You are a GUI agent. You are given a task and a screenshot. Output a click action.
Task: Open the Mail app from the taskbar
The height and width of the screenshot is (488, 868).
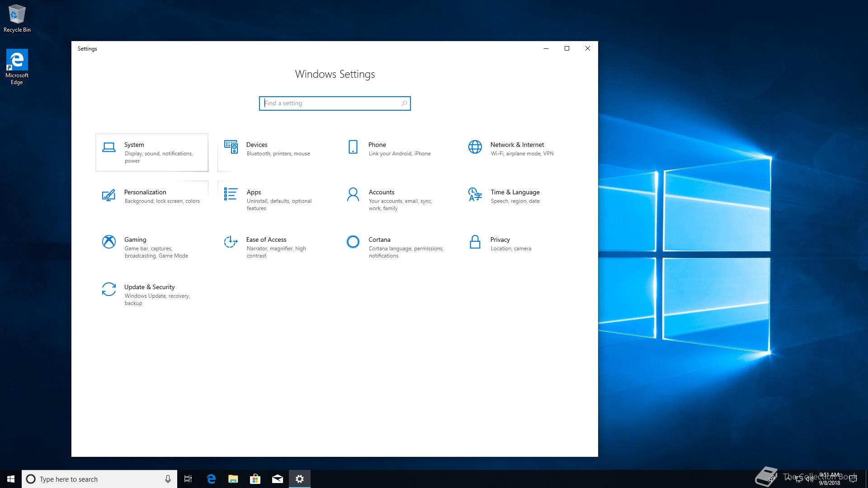pos(278,479)
